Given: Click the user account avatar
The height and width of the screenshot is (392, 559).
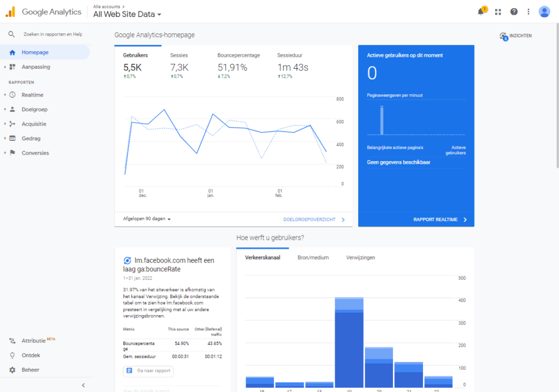Looking at the screenshot, I should click(x=544, y=11).
